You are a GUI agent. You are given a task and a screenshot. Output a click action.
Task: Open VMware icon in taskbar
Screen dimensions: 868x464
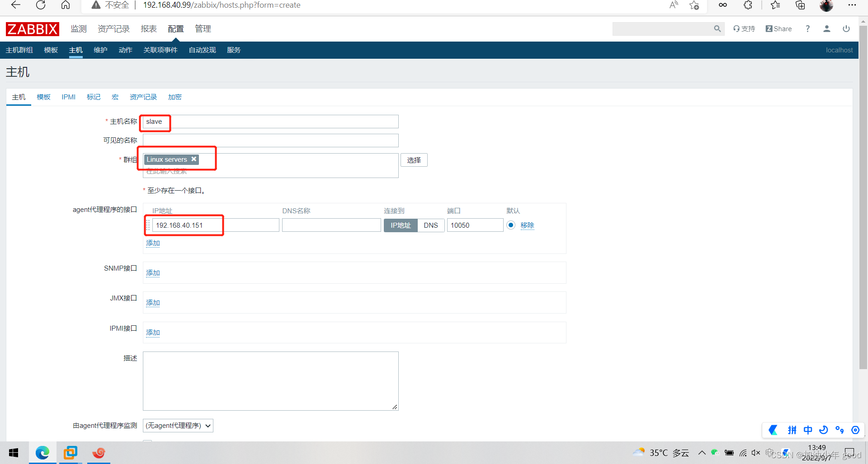pyautogui.click(x=71, y=453)
